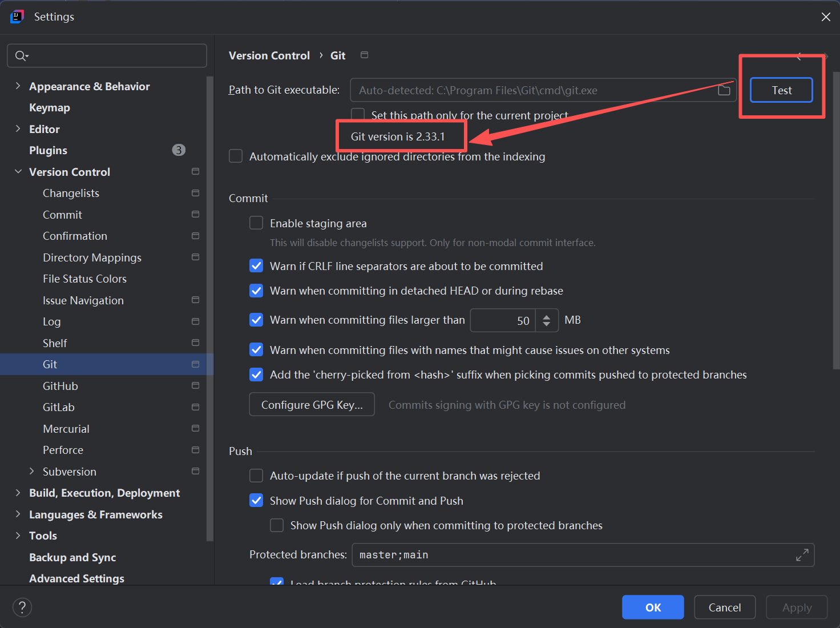The width and height of the screenshot is (840, 628).
Task: Click the project icon beside GitLab
Action: (x=195, y=407)
